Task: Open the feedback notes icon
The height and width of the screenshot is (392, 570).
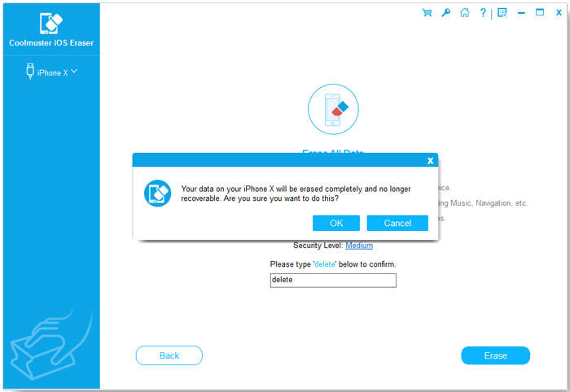Action: point(502,13)
